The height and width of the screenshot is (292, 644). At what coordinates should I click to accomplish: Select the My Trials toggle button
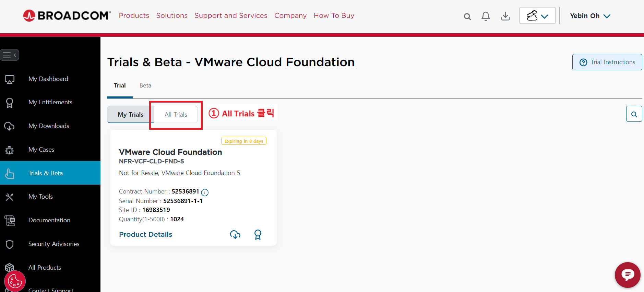[x=130, y=115]
